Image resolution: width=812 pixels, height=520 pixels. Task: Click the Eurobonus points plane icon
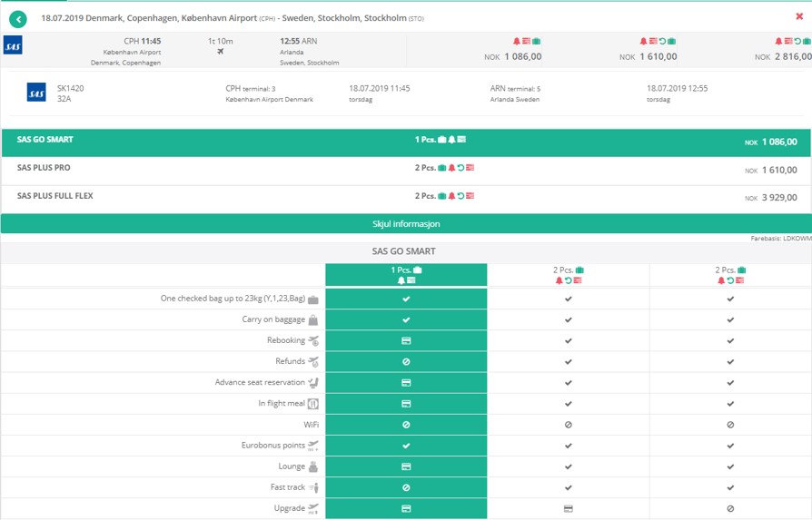point(313,446)
